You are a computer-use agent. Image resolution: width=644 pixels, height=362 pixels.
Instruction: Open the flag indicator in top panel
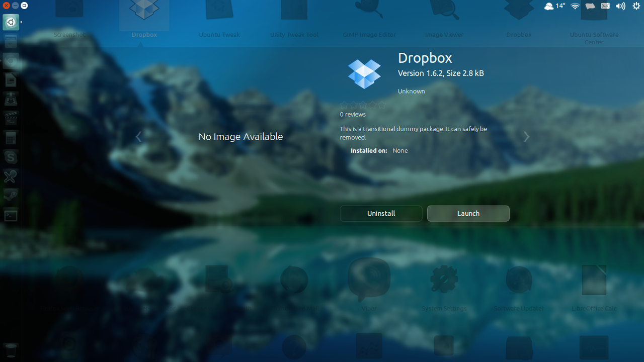[590, 6]
